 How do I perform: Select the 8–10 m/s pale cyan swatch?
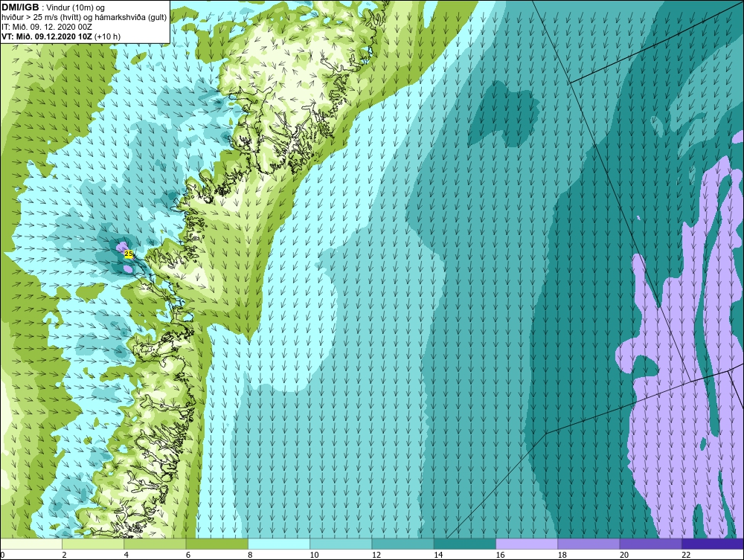(x=279, y=544)
